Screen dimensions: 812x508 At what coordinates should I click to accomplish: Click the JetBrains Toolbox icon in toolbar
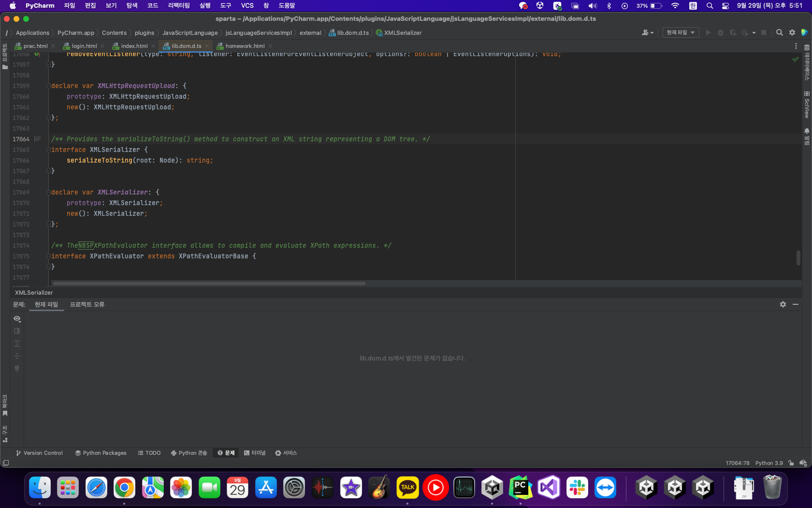coord(804,32)
